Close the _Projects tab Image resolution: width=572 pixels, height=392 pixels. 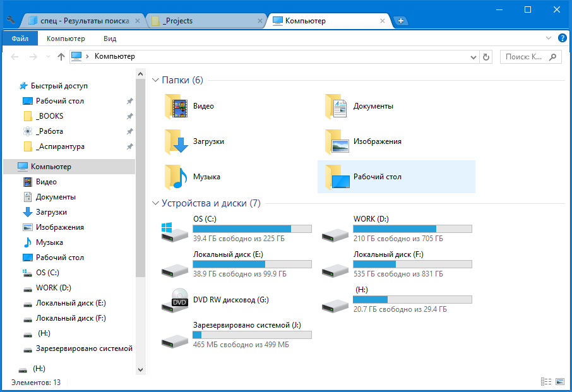coord(259,21)
